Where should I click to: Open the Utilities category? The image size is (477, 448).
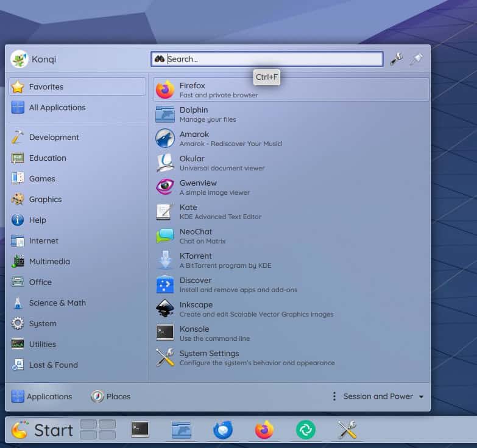[x=77, y=344]
